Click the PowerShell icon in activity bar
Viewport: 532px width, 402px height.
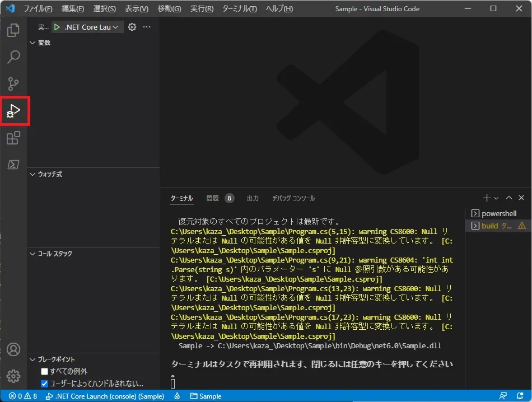(x=13, y=165)
